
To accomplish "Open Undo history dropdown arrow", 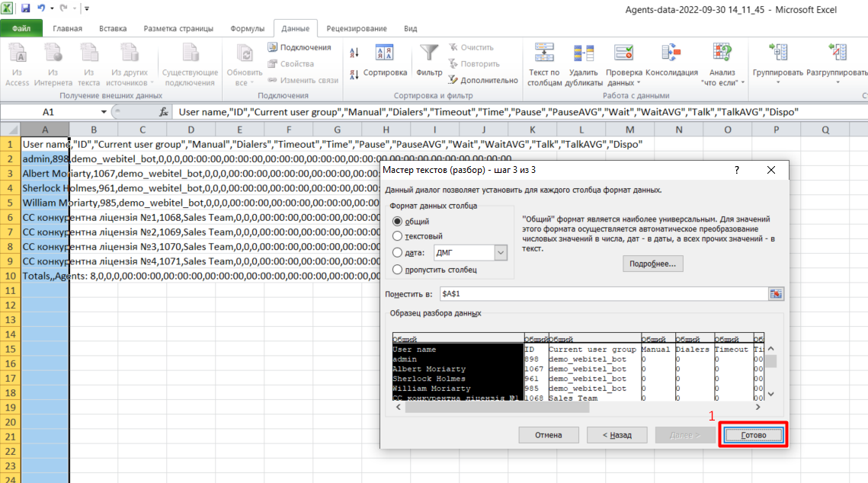I will click(x=52, y=9).
